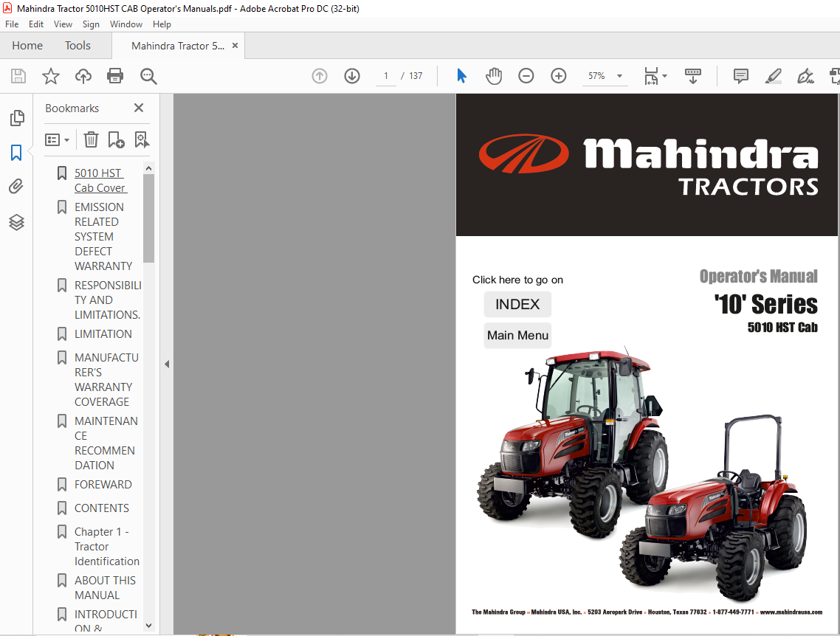Open EMISSION RELATED SYSTEM DEFECT WARRANTY bookmark
Viewport: 840px width, 636px height.
(x=103, y=237)
